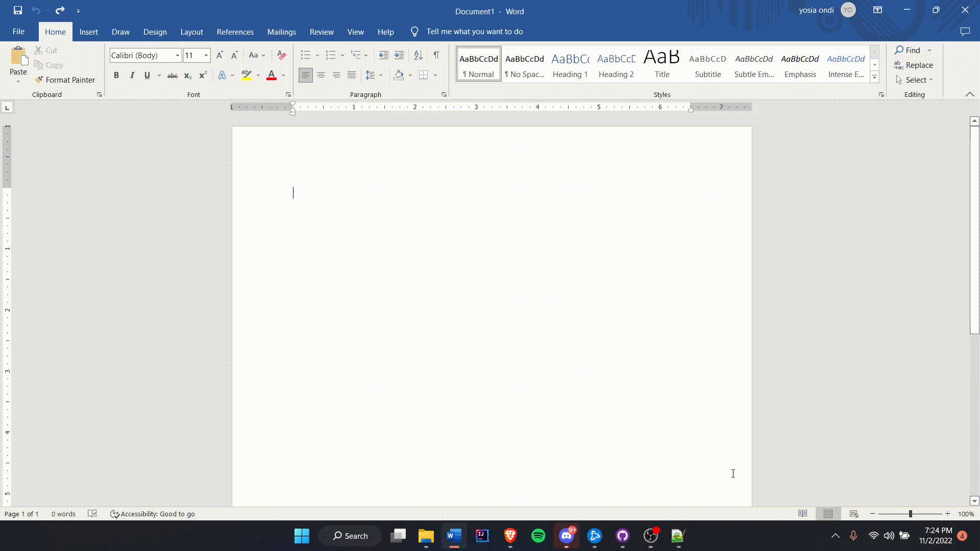Toggle Bold formatting on

pyautogui.click(x=116, y=76)
